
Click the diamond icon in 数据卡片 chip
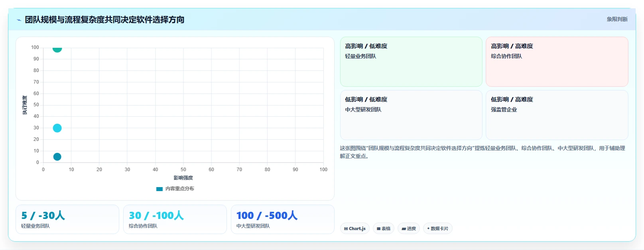tap(428, 229)
